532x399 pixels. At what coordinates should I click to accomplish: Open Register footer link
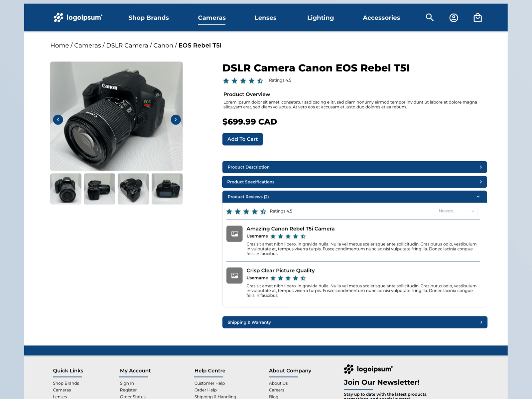tap(128, 390)
